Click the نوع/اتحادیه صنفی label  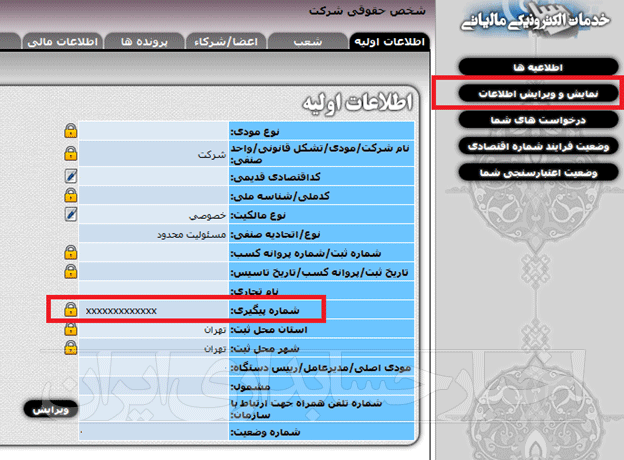(x=275, y=234)
